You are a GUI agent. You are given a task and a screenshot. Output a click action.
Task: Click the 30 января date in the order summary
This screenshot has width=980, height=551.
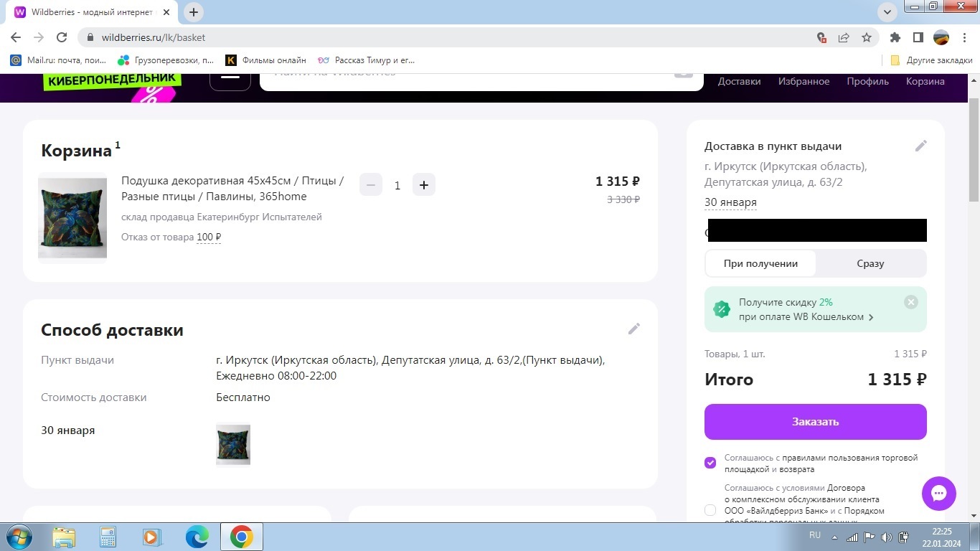tap(730, 202)
